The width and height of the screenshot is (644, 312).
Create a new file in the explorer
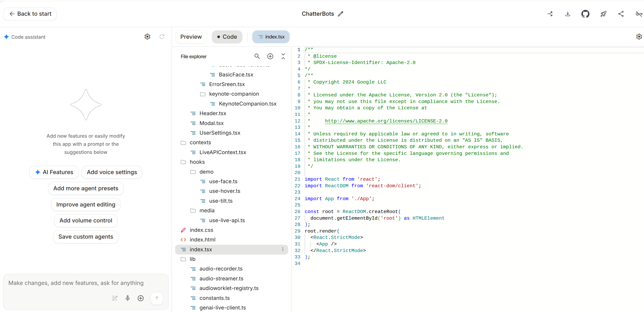270,56
